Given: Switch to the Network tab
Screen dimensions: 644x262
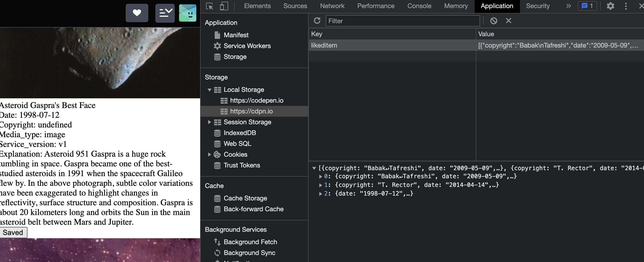Looking at the screenshot, I should coord(332,6).
